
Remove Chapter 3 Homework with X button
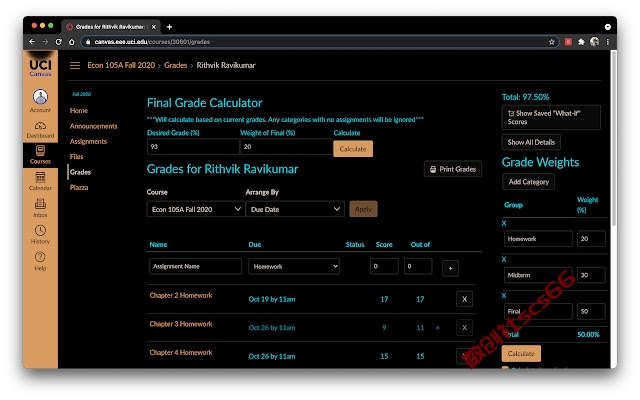pos(464,327)
